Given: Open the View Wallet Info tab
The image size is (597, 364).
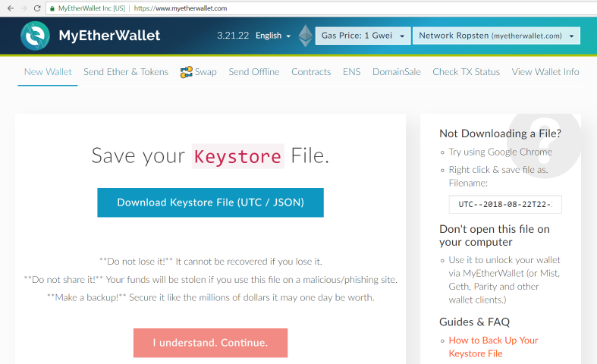Looking at the screenshot, I should pyautogui.click(x=545, y=72).
